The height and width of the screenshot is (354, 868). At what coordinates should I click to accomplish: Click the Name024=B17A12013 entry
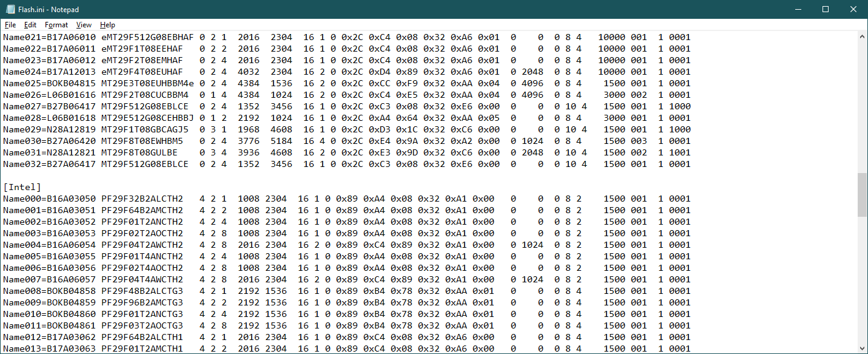click(x=49, y=72)
